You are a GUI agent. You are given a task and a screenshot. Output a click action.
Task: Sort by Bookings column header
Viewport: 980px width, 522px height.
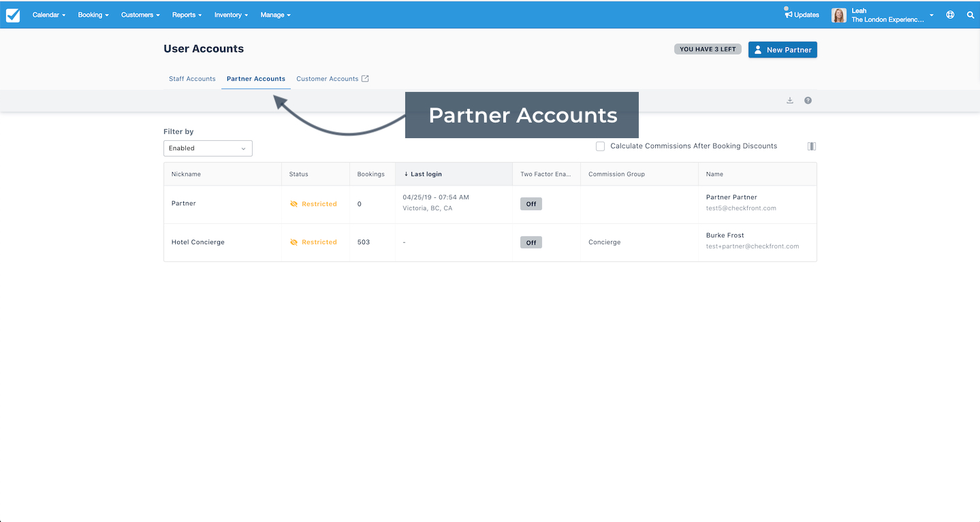373,174
